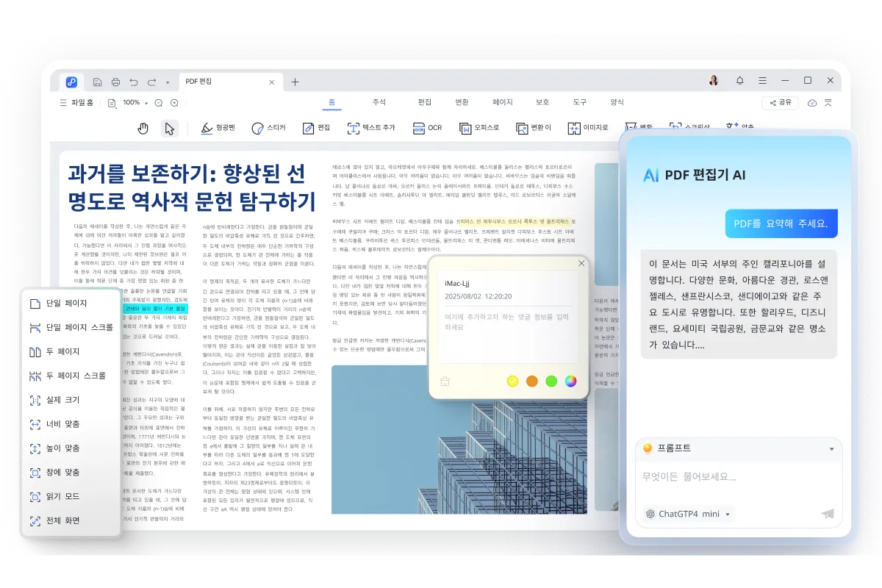Select the arrow selection tool
882x588 pixels.
(170, 128)
